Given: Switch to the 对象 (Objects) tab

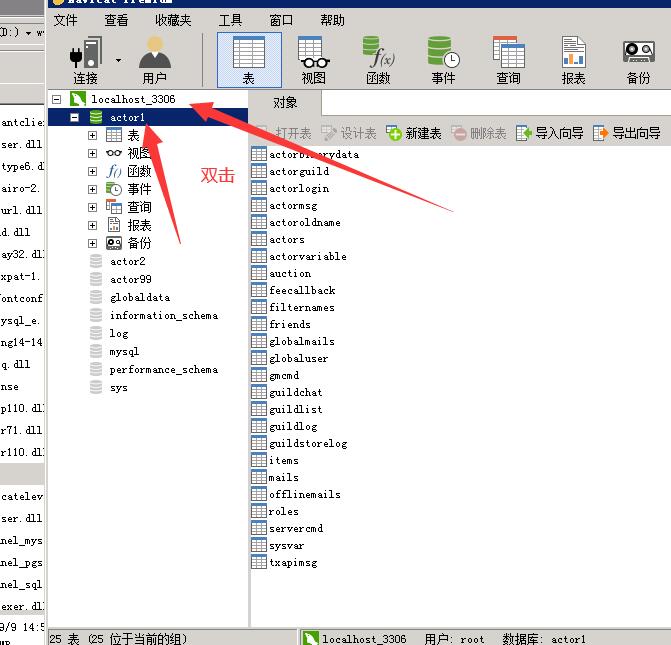Looking at the screenshot, I should tap(285, 102).
